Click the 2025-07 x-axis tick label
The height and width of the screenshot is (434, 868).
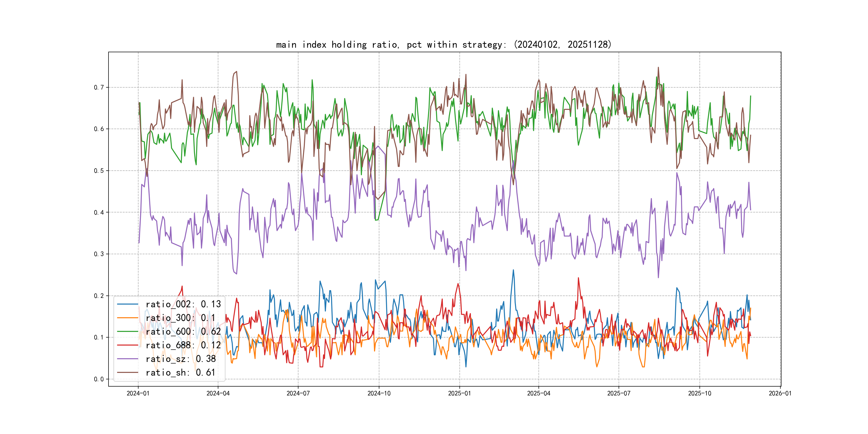pyautogui.click(x=619, y=394)
